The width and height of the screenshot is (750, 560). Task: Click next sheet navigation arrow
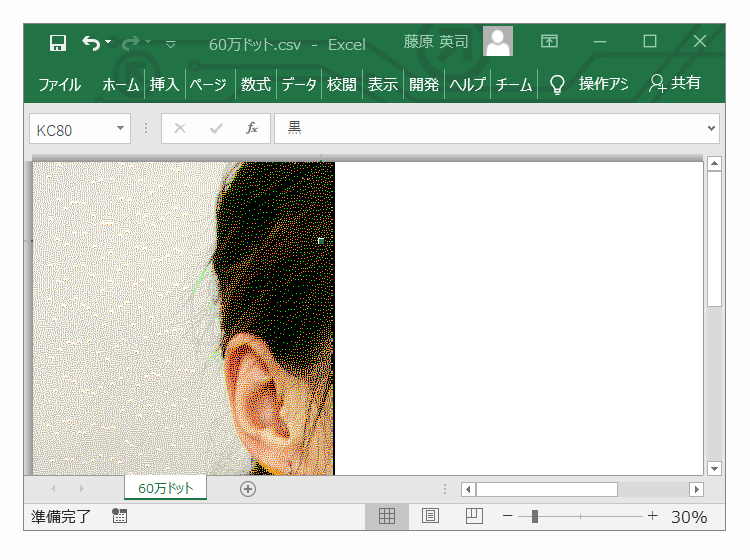[82, 488]
